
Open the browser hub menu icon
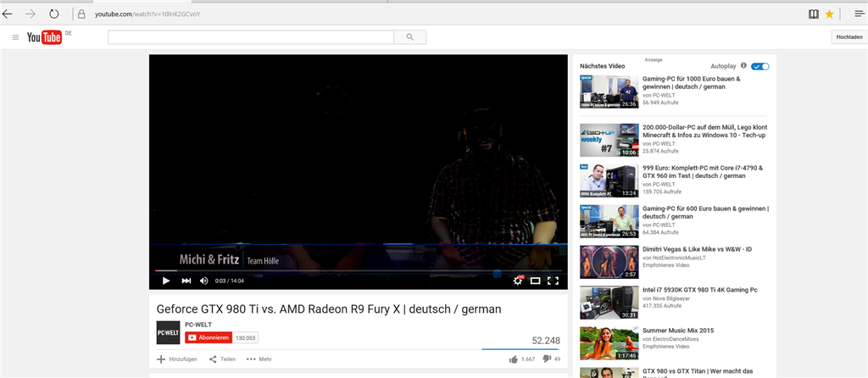click(860, 14)
